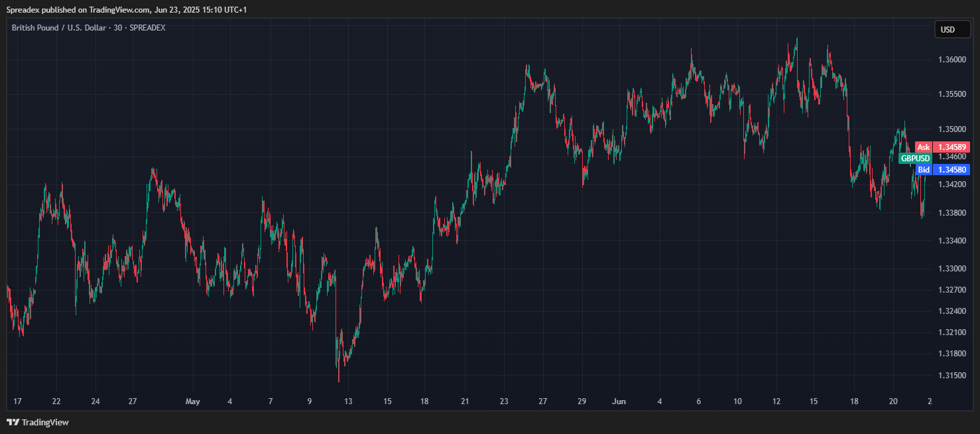
Task: Click the 17 date on time axis
Action: (18, 401)
